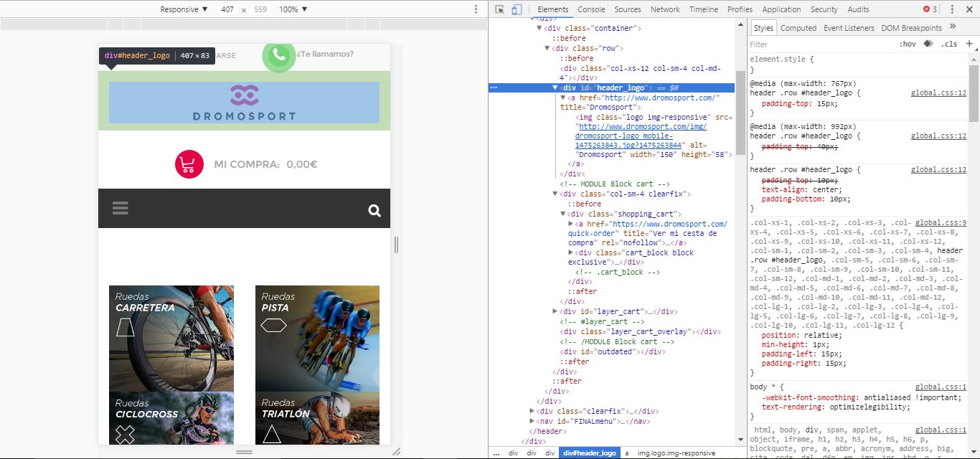Open the Ruedas Carretera category tile

tap(171, 339)
